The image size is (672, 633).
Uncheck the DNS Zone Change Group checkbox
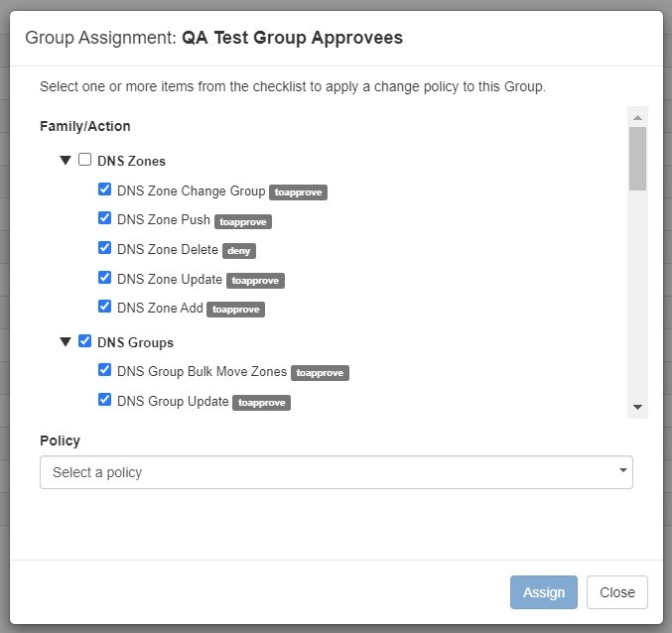point(104,190)
